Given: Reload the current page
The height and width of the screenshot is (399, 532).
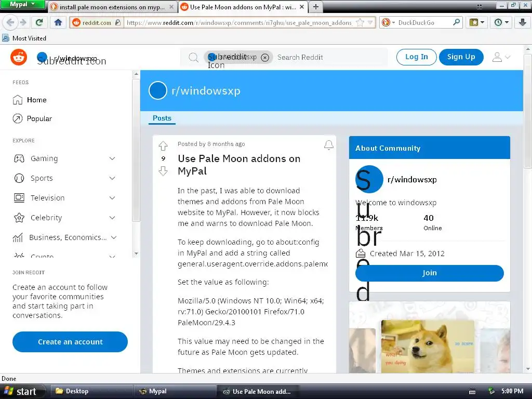Looking at the screenshot, I should point(39,23).
